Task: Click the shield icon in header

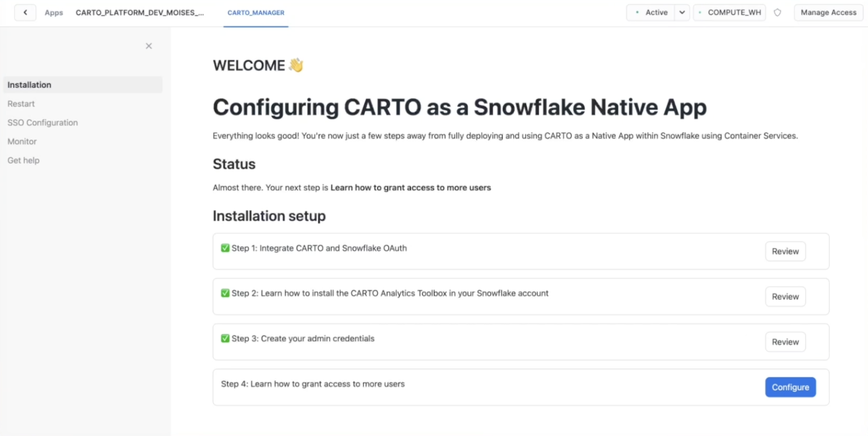Action: coord(777,13)
